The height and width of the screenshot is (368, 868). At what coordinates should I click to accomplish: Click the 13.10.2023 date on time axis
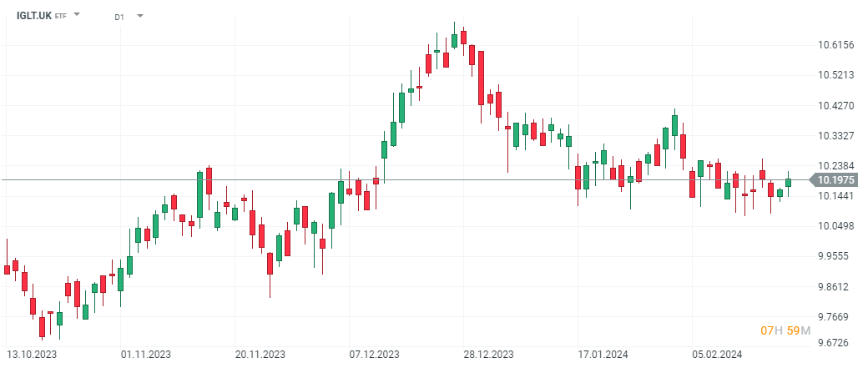click(x=33, y=354)
